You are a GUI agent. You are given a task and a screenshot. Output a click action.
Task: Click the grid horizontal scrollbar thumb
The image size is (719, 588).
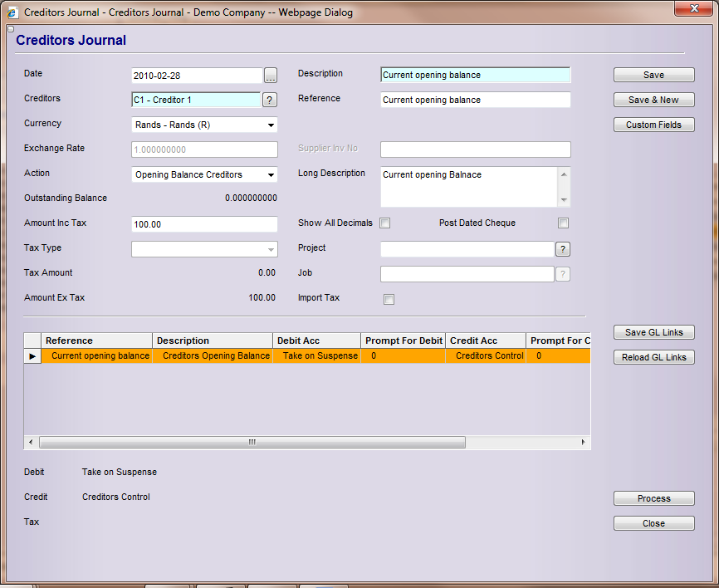[x=252, y=443]
